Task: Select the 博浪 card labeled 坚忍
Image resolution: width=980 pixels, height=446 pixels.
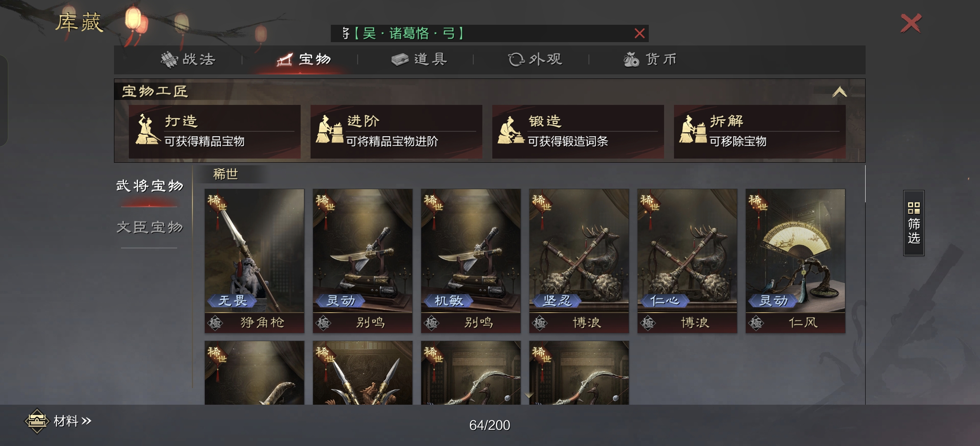Action: [579, 261]
